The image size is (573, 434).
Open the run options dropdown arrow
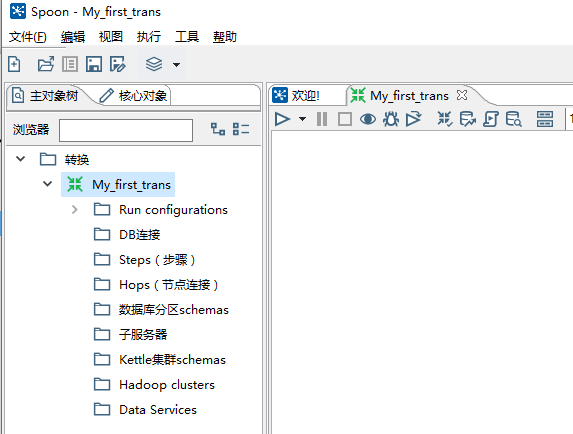tap(302, 119)
